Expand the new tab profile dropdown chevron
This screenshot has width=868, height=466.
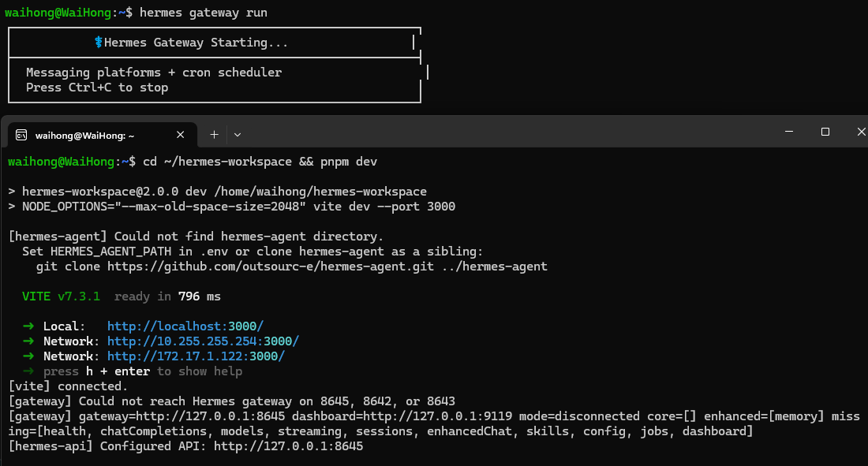pyautogui.click(x=238, y=135)
